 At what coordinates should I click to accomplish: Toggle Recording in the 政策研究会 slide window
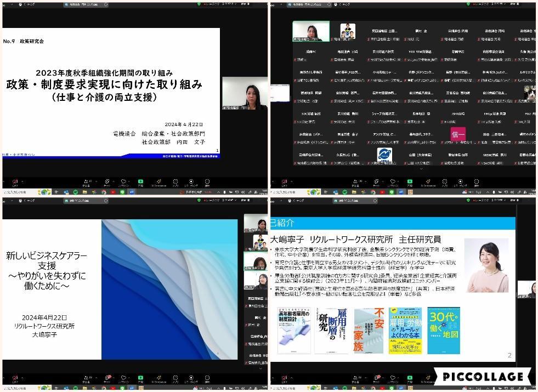pos(191,181)
